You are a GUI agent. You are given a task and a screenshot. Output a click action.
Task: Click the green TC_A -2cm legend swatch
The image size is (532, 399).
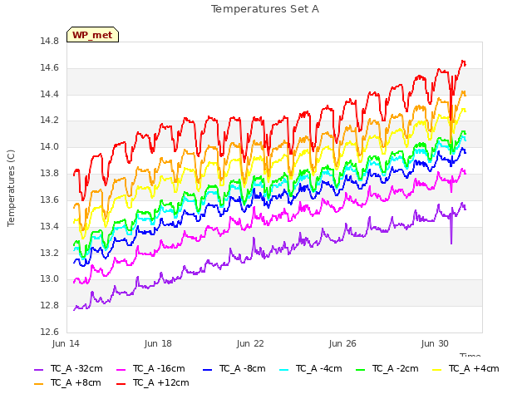click(360, 369)
